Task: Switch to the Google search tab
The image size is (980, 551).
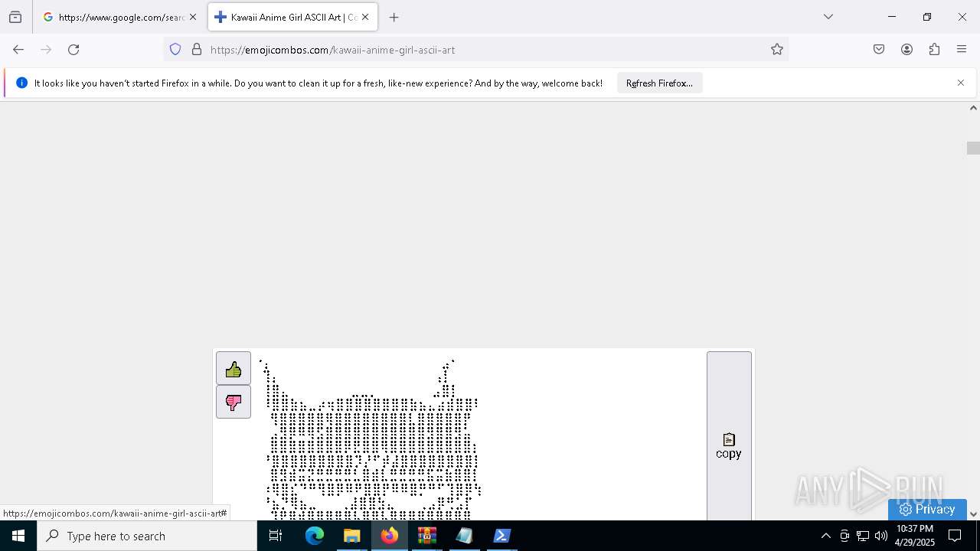Action: point(120,17)
